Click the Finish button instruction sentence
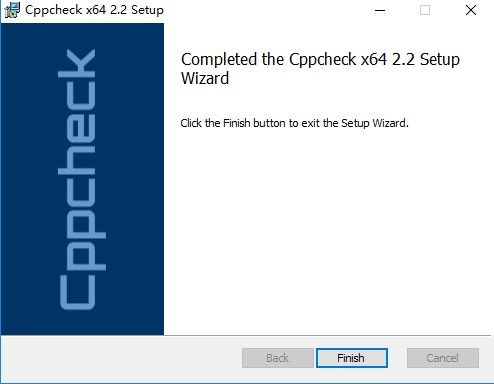Screen dimensions: 494x384 click(x=294, y=123)
